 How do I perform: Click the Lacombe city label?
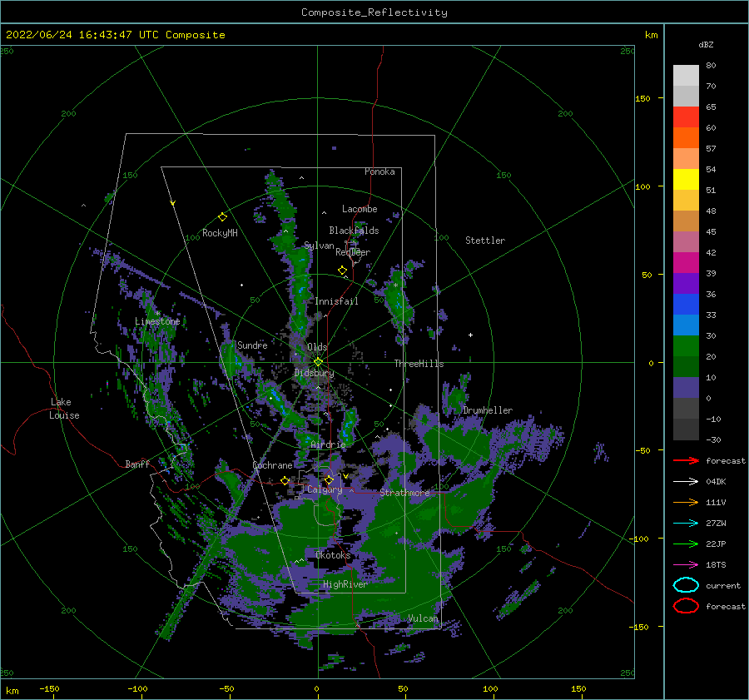tap(360, 209)
